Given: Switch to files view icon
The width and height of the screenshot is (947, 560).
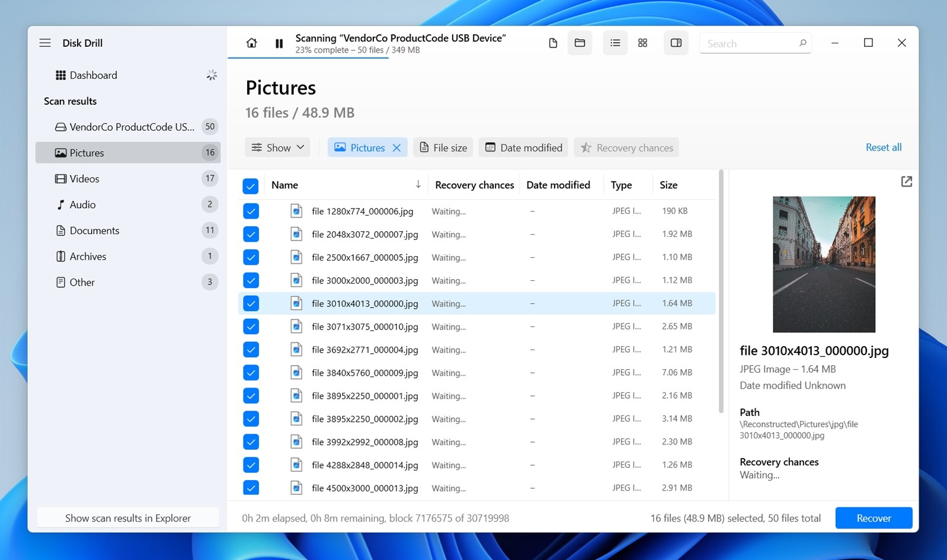Looking at the screenshot, I should coord(553,43).
